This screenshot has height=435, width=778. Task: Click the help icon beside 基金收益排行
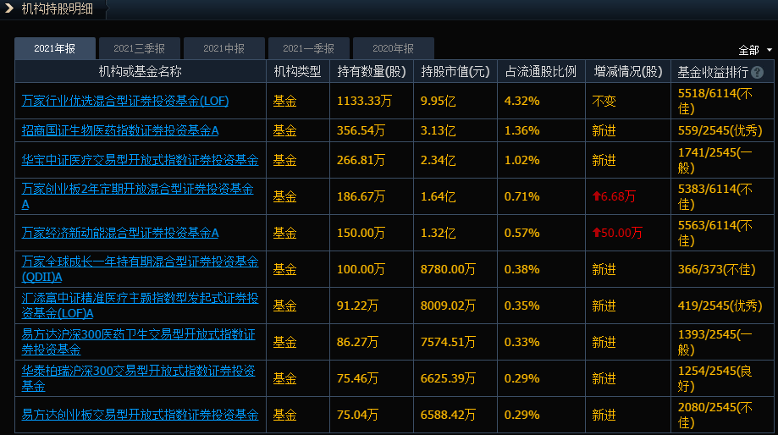click(757, 72)
